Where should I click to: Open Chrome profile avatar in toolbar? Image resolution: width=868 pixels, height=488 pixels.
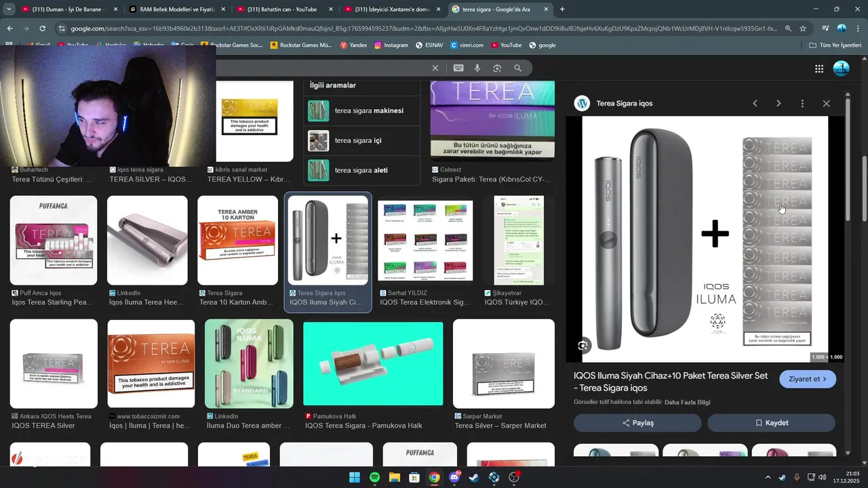click(x=842, y=28)
